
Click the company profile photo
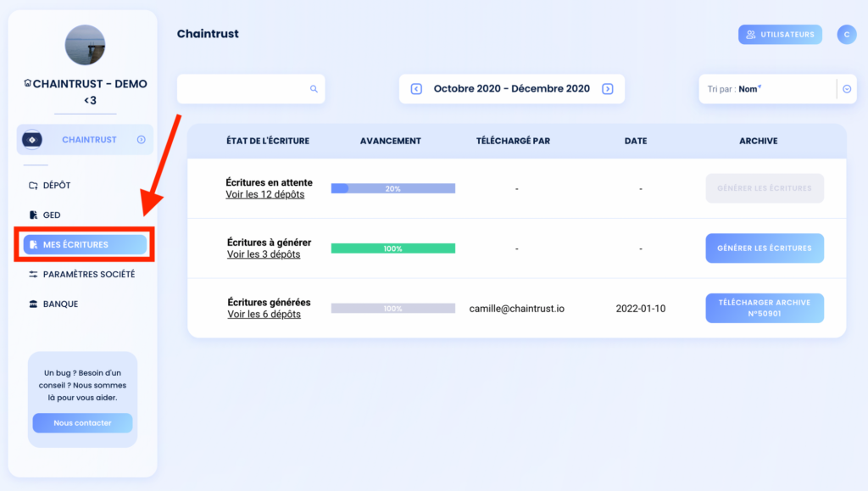click(85, 45)
